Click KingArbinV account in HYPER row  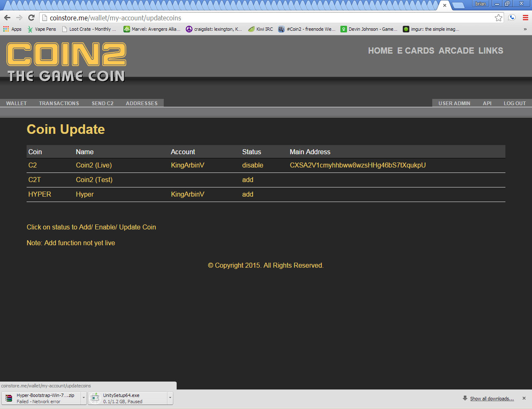[x=187, y=194]
